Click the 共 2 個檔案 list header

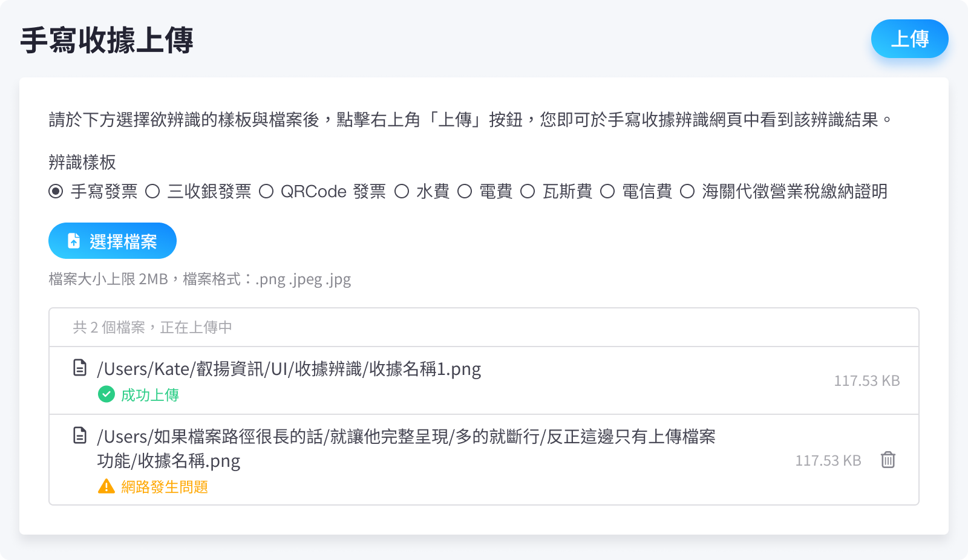click(x=152, y=327)
